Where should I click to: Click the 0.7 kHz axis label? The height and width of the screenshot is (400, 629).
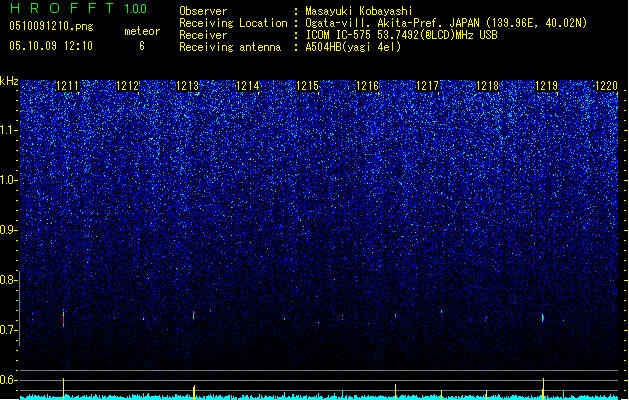pyautogui.click(x=9, y=330)
